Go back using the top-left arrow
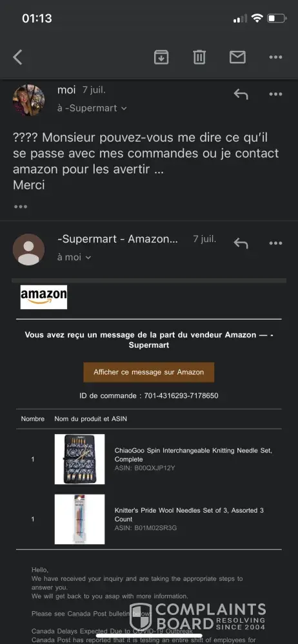 click(x=17, y=57)
